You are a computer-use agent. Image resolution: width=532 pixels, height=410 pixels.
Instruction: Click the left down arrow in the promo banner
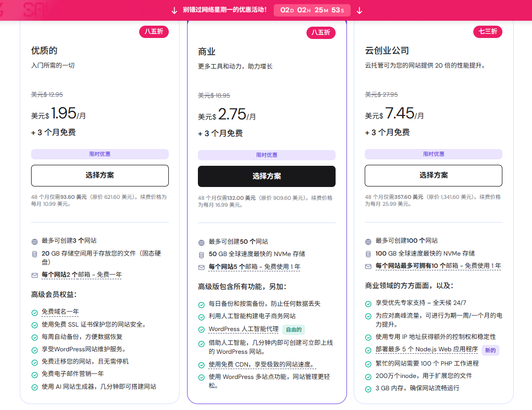(x=174, y=10)
